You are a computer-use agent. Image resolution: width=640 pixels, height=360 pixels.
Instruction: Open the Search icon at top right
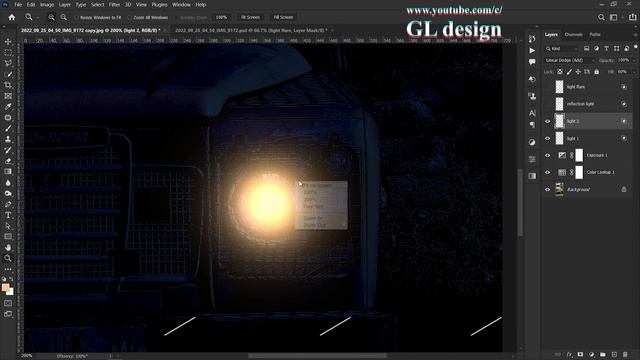[x=601, y=17]
